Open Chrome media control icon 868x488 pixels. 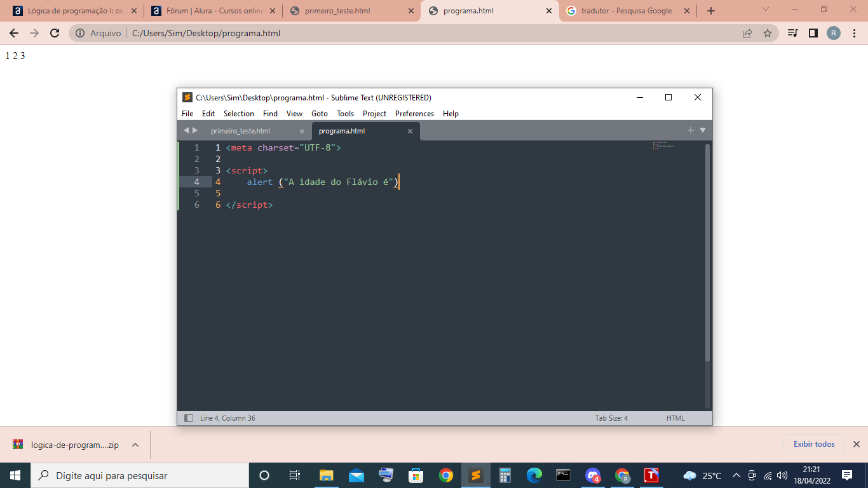792,33
